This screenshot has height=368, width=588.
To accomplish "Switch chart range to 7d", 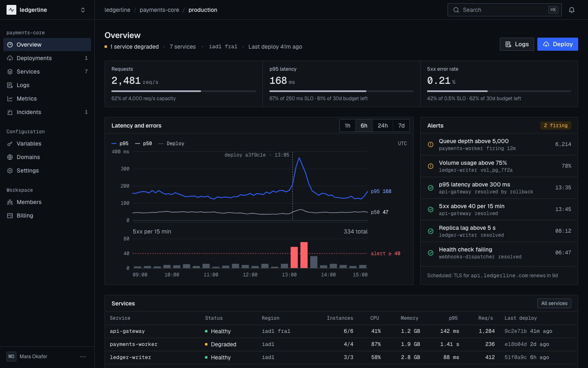I will pos(401,126).
